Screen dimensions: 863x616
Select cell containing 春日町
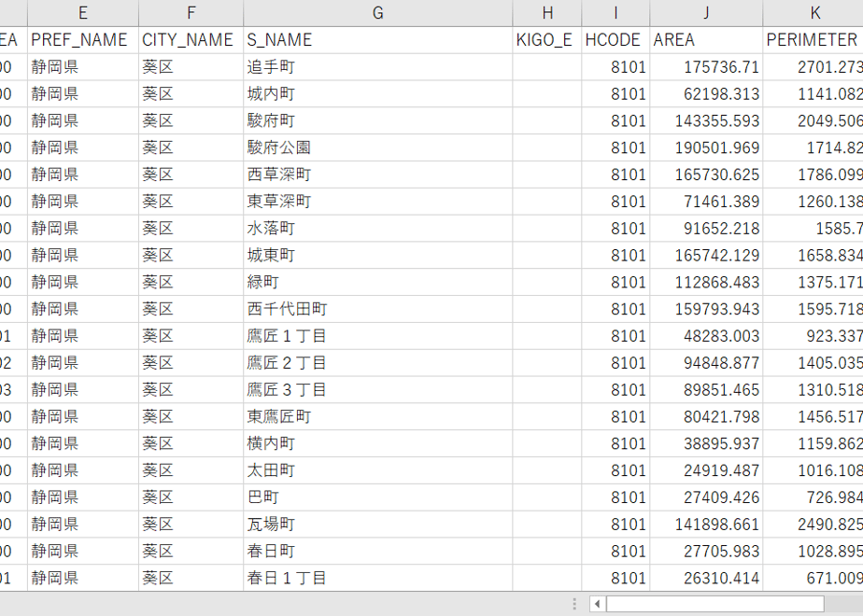377,552
